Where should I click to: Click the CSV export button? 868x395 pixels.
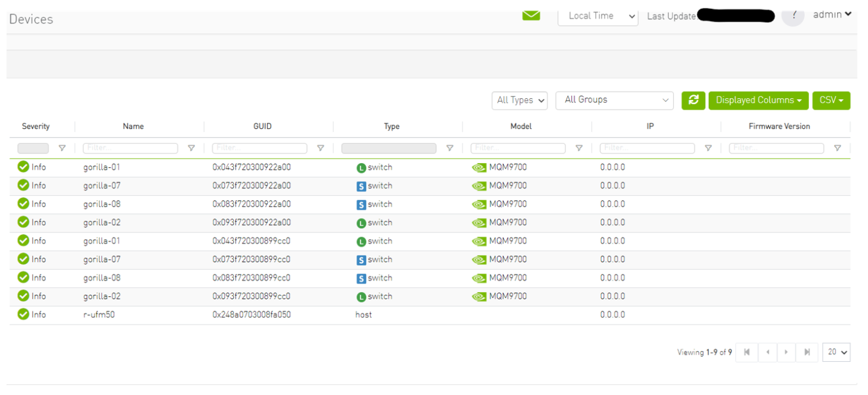[x=831, y=100]
